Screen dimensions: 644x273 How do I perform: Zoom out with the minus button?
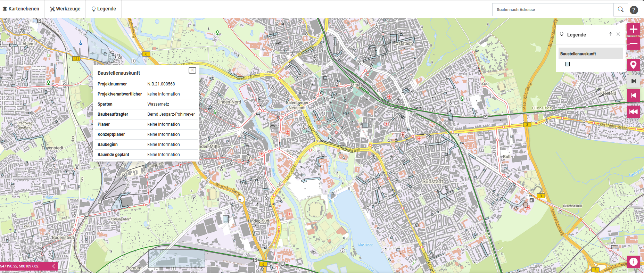coord(633,44)
